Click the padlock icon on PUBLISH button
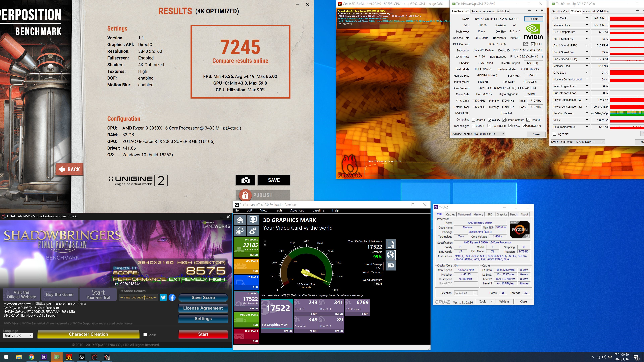The image size is (644, 362). coord(245,195)
